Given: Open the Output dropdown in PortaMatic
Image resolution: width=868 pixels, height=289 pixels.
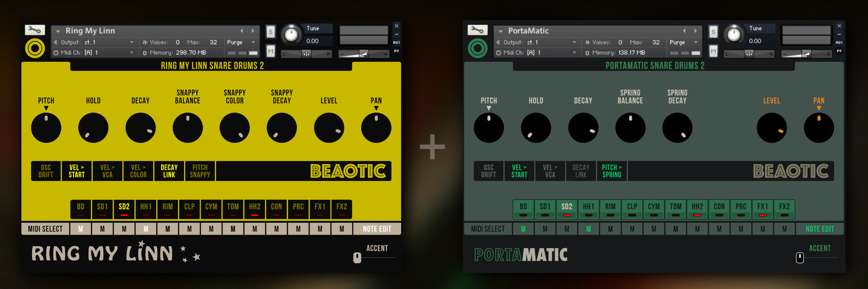Looking at the screenshot, I should pos(536,42).
